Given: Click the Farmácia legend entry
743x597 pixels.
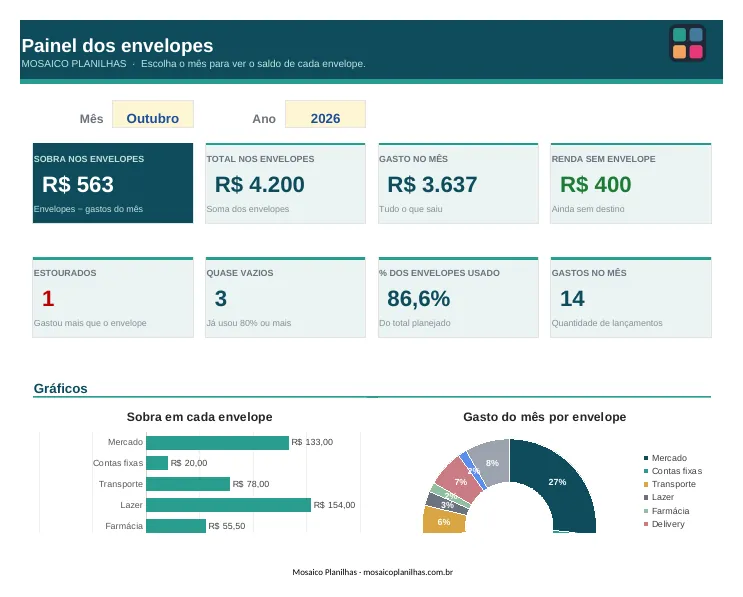Looking at the screenshot, I should coord(666,511).
